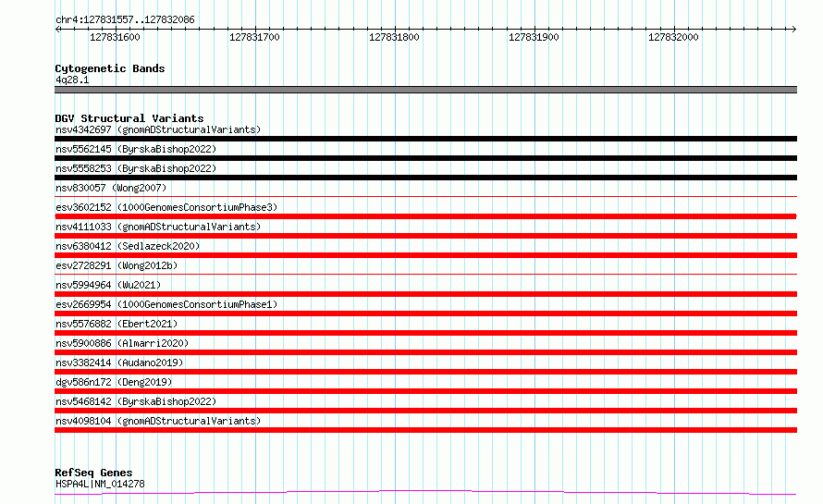Click the black bar under nsv5558253
Screen dimensions: 823x504
tap(425, 178)
